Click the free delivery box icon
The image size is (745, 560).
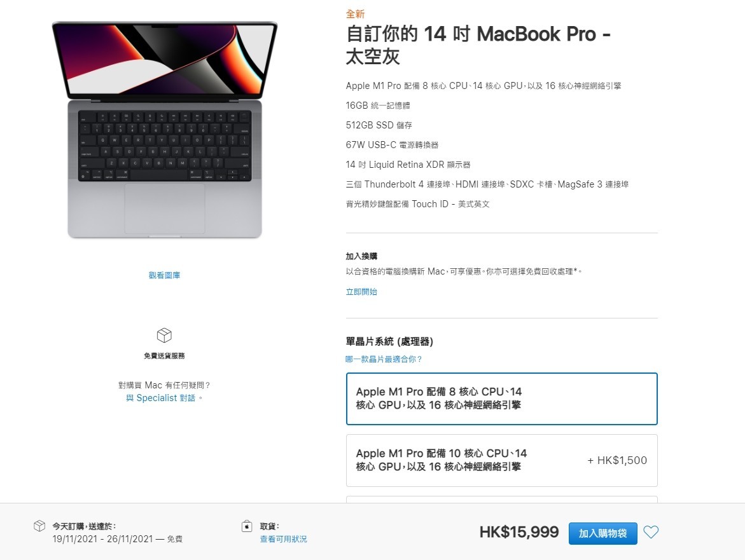[x=164, y=336]
